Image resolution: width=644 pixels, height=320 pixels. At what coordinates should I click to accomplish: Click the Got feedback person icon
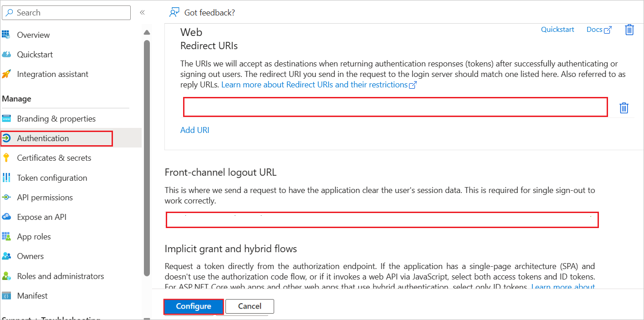(x=174, y=12)
